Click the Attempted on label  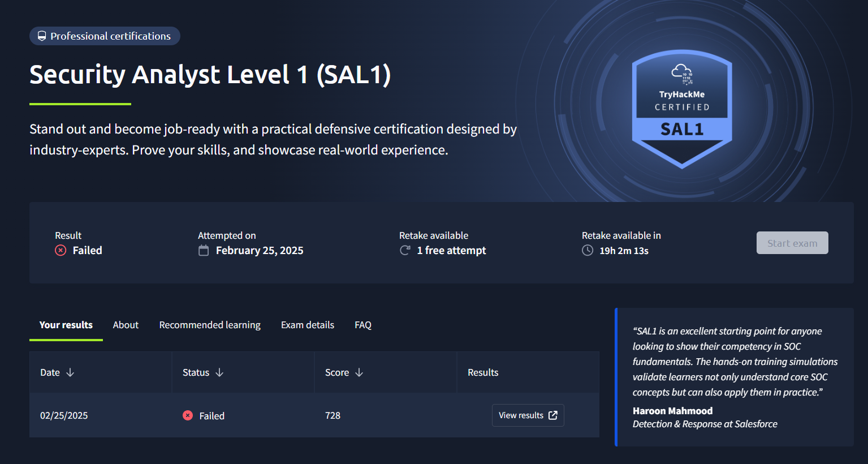tap(227, 235)
